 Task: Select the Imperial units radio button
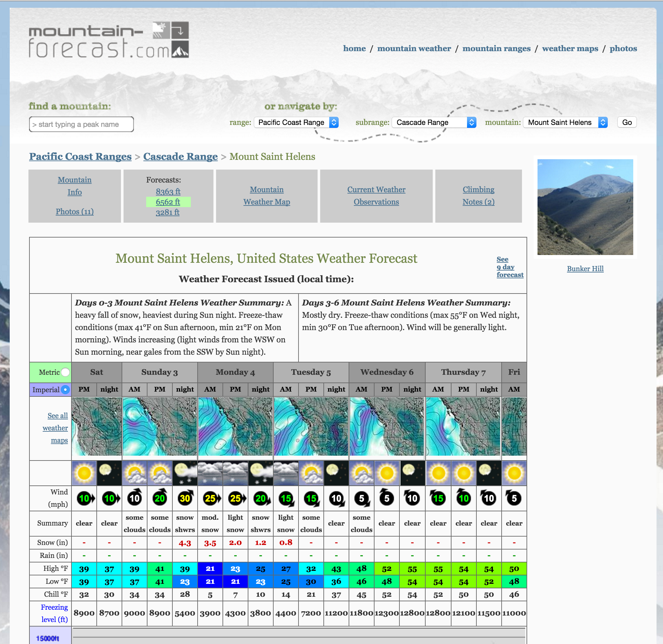pyautogui.click(x=66, y=390)
